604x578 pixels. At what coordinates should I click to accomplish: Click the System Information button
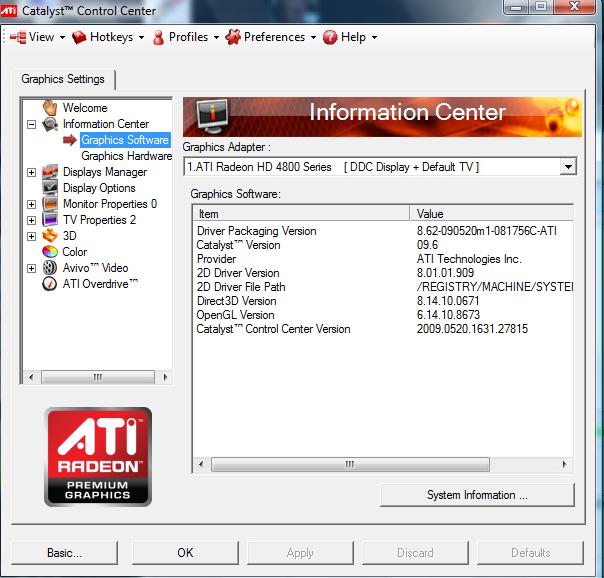pyautogui.click(x=477, y=495)
